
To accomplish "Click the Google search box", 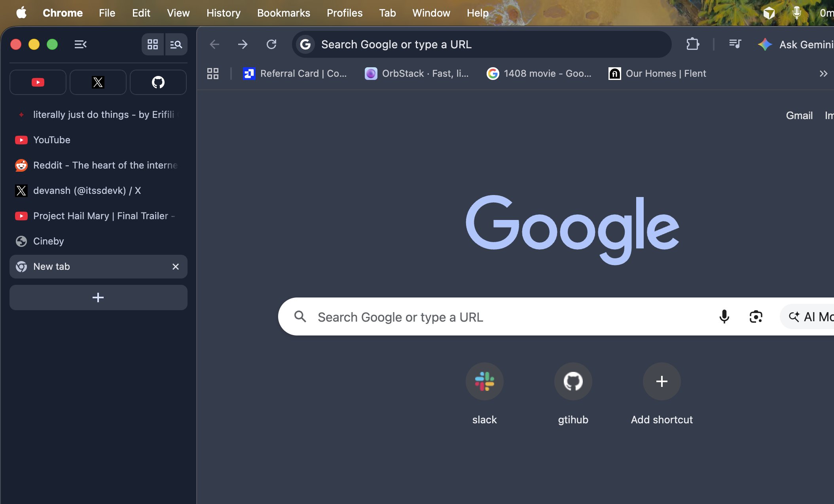I will tap(475, 317).
